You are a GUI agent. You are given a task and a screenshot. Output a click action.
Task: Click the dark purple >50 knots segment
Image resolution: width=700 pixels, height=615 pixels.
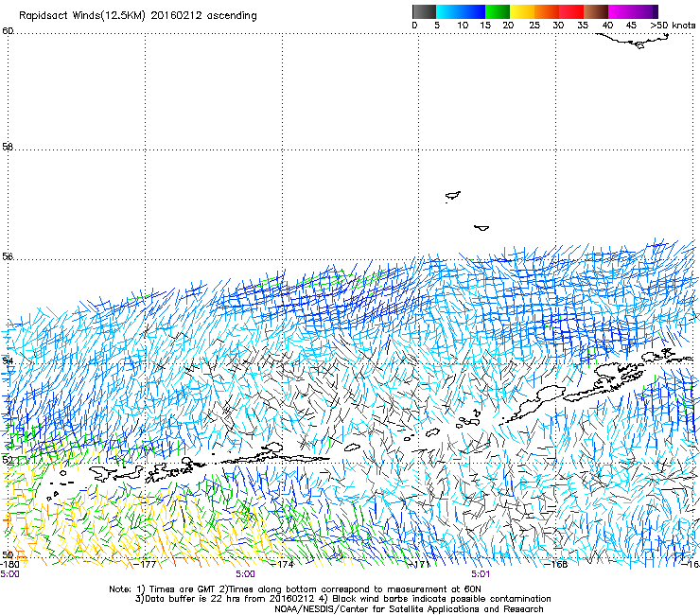656,11
